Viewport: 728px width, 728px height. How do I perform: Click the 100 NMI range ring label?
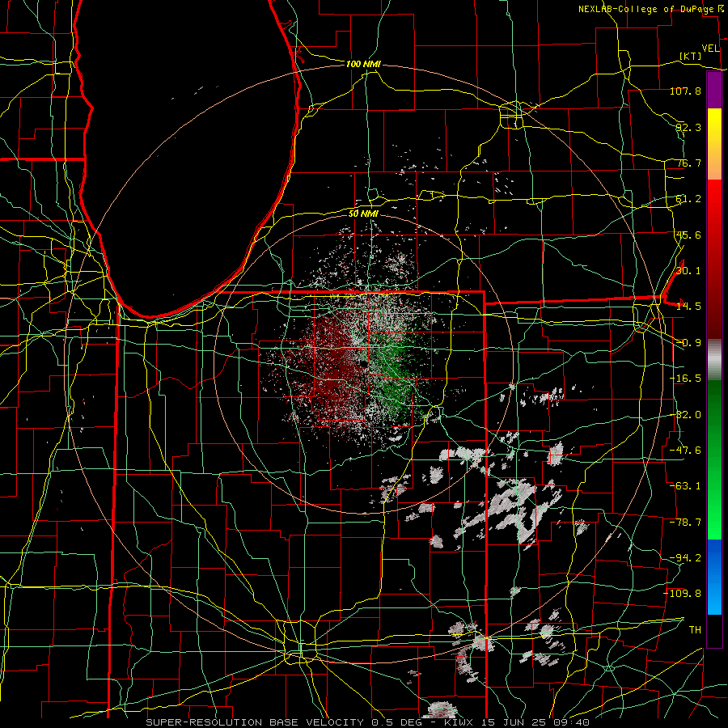click(363, 64)
